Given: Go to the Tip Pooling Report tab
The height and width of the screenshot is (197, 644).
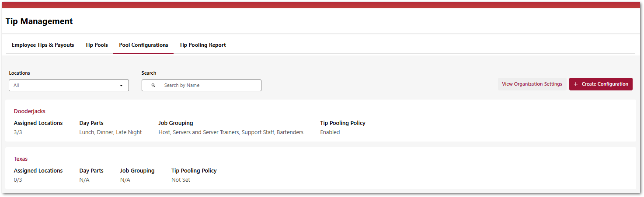Looking at the screenshot, I should [202, 45].
